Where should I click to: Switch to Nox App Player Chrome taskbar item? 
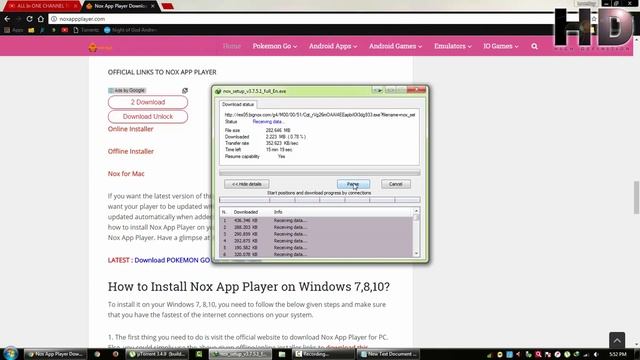[56, 354]
